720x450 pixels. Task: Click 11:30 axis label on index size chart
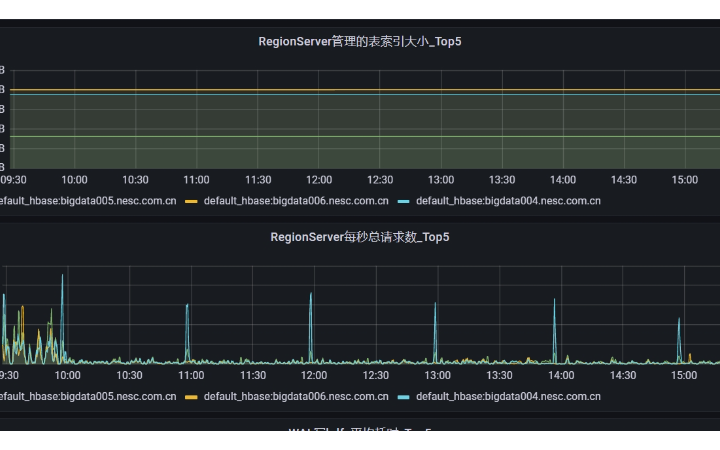coord(258,180)
